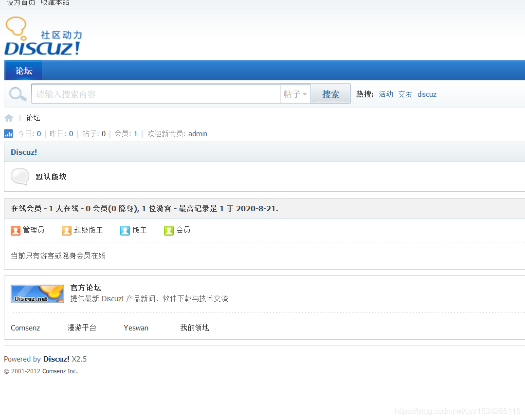The width and height of the screenshot is (525, 420).
Task: Open the 默认版块 forum board
Action: pyautogui.click(x=51, y=177)
